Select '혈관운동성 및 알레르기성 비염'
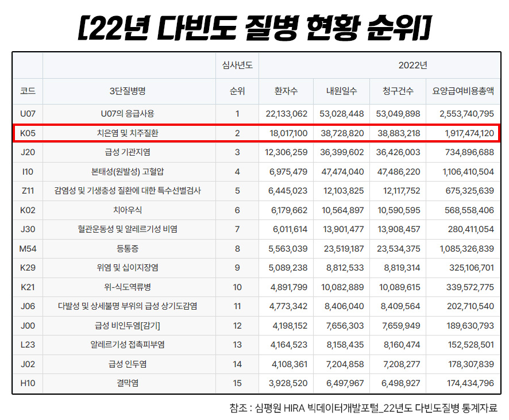 coord(128,229)
